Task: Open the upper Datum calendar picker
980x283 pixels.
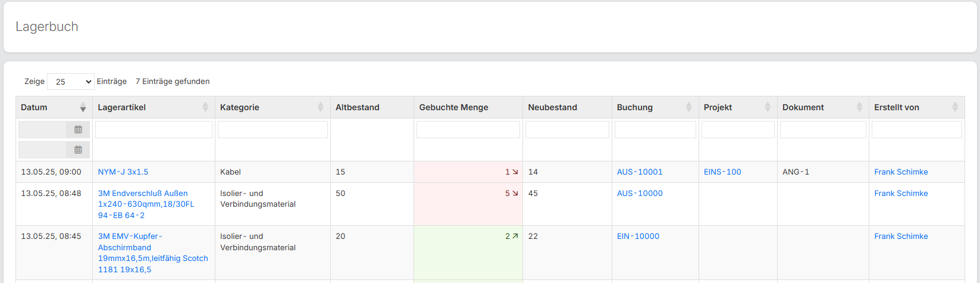Action: tap(78, 129)
